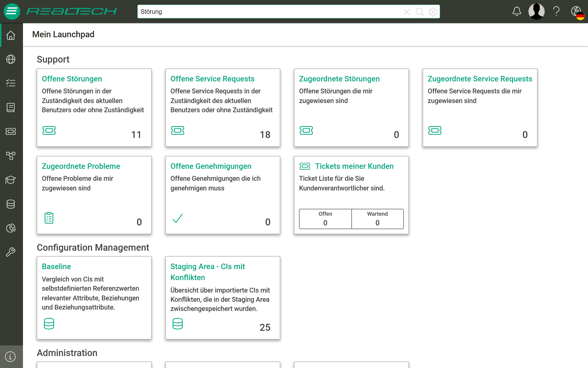Open the Zugeordnete Service Requests tile title
Image resolution: width=588 pixels, height=368 pixels.
[x=480, y=79]
